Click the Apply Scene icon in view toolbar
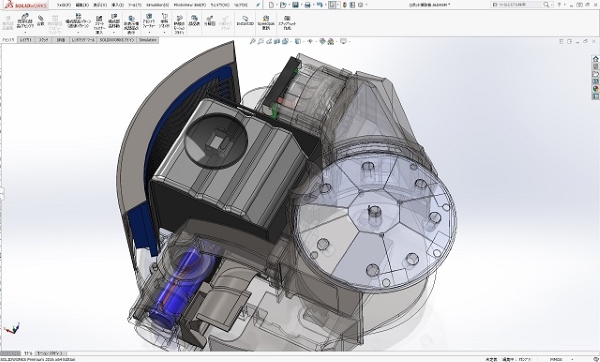The image size is (600, 362). pyautogui.click(x=331, y=41)
